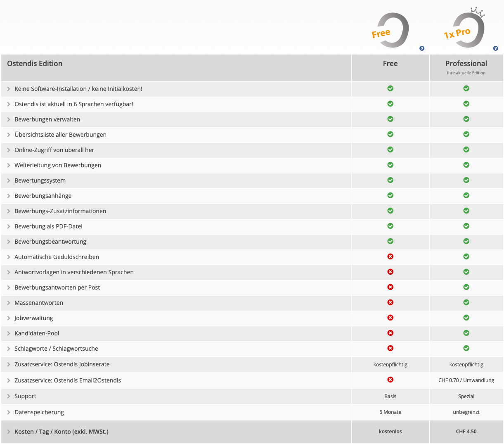Click the '6 Monate' storage cell

click(390, 412)
